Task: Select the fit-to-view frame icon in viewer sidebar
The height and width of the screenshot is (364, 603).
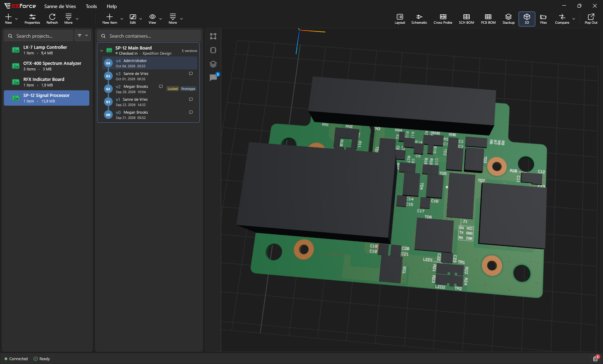Action: (x=213, y=36)
